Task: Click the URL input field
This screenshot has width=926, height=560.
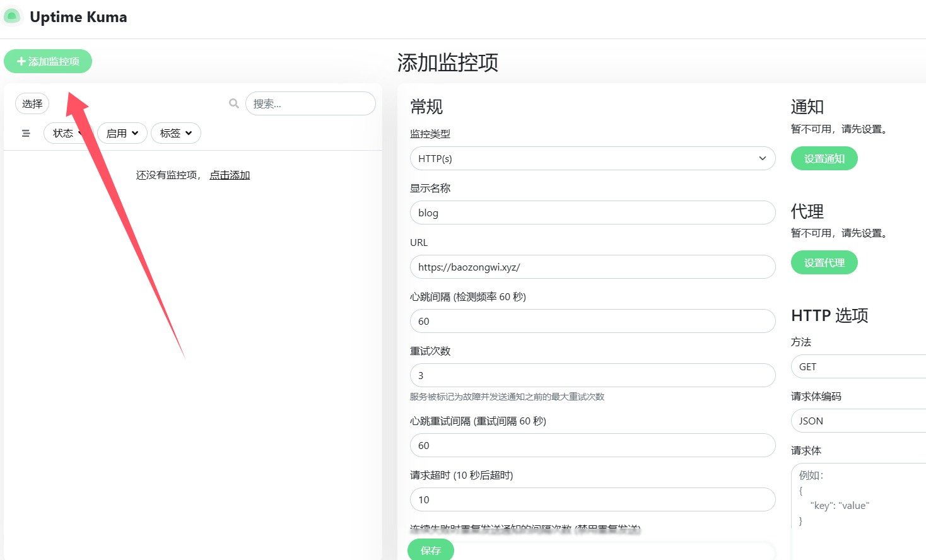Action: coord(592,267)
